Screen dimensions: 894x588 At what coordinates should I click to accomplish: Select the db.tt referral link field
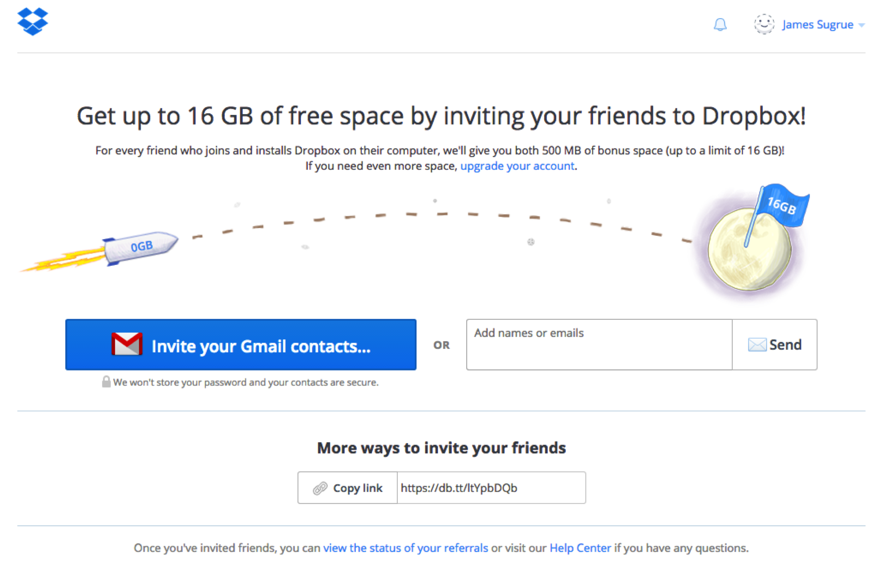click(490, 488)
